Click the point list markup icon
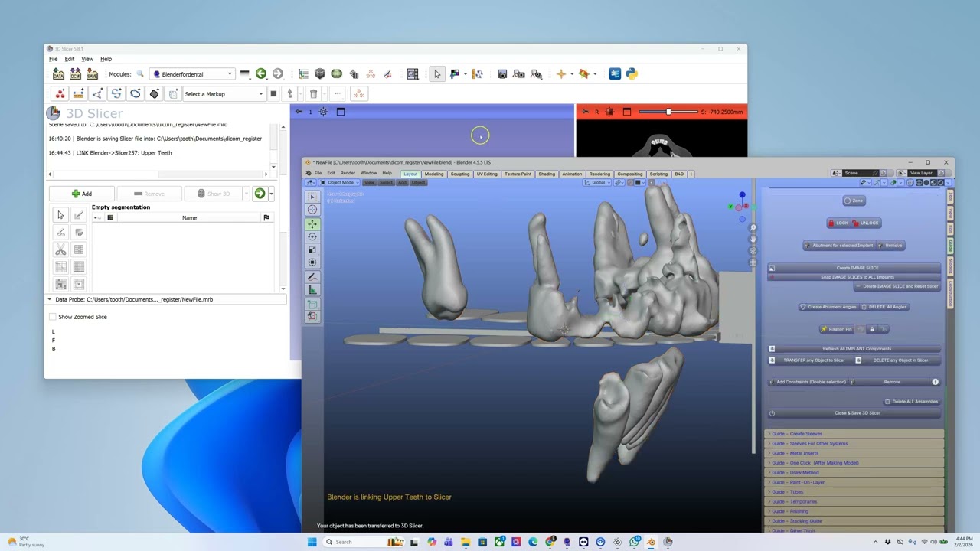The height and width of the screenshot is (551, 980). [60, 93]
